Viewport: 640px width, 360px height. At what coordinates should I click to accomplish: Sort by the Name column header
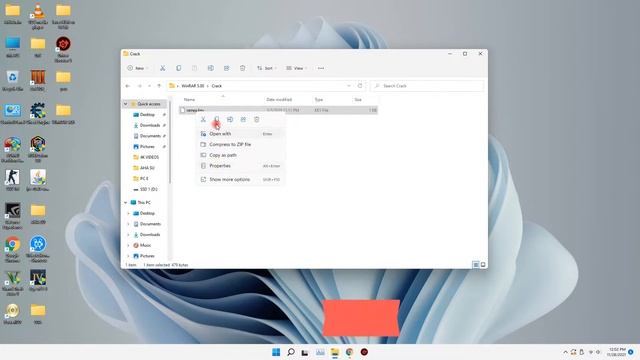(189, 100)
